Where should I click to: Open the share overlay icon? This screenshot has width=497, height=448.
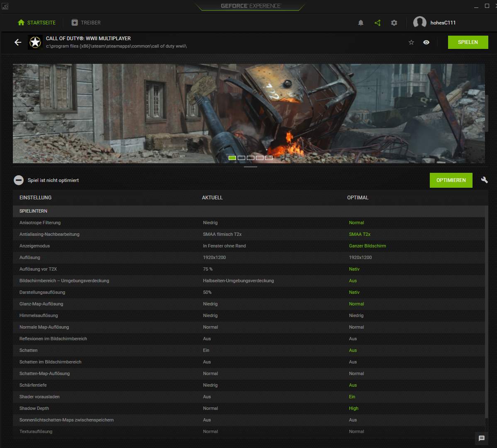tap(378, 23)
